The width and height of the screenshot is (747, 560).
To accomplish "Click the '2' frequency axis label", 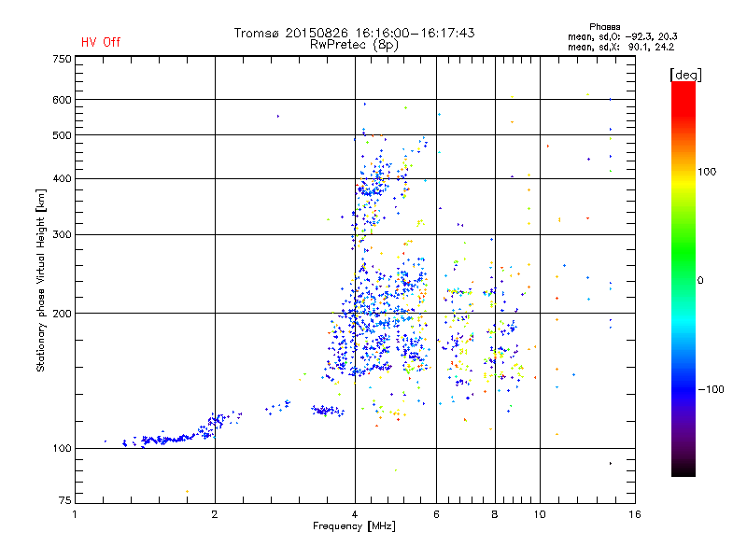I will coord(215,514).
